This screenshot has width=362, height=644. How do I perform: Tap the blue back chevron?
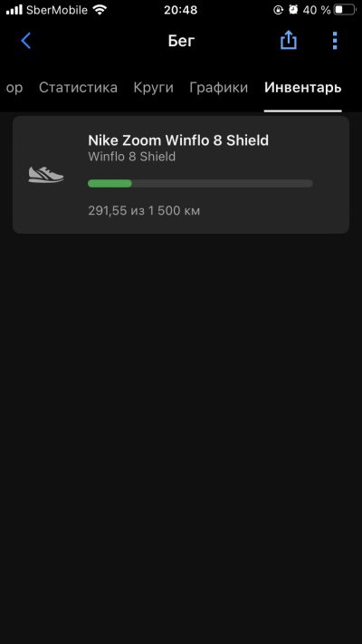point(25,41)
